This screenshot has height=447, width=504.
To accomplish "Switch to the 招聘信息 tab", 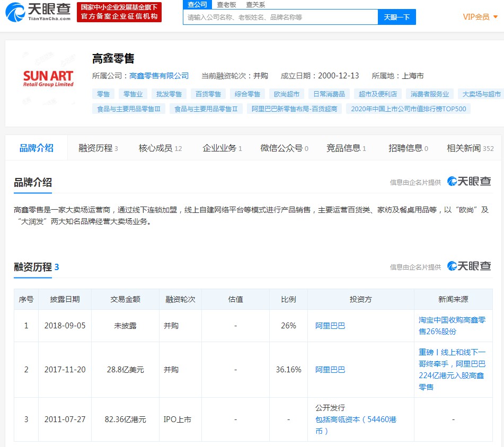I will click(x=408, y=148).
